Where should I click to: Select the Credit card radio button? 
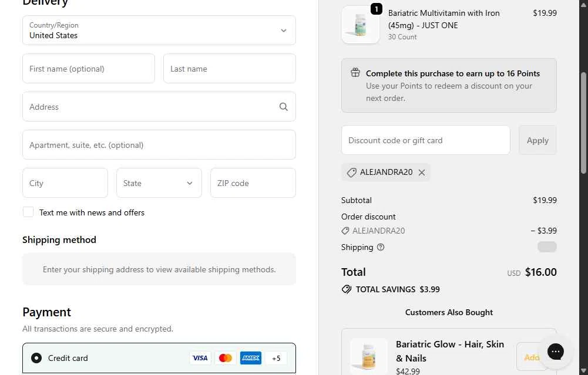(36, 358)
